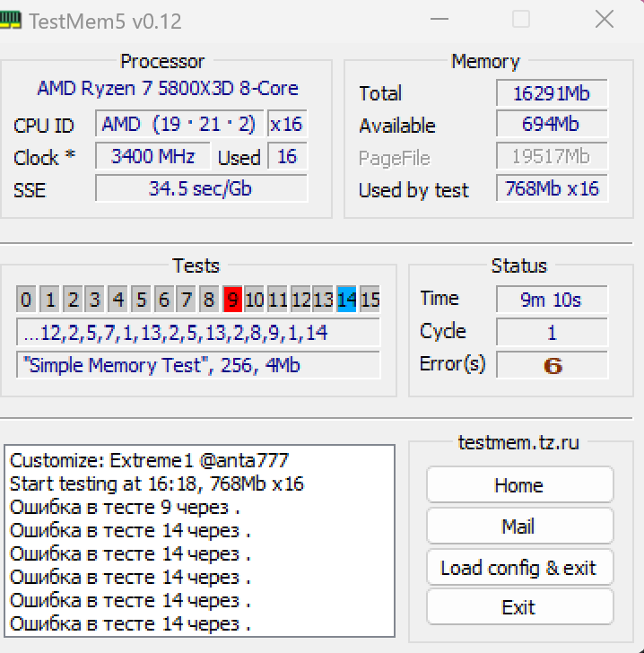This screenshot has height=653, width=644.
Task: Click the "Simple Memory Test", 256, 4Mb field
Action: (198, 365)
